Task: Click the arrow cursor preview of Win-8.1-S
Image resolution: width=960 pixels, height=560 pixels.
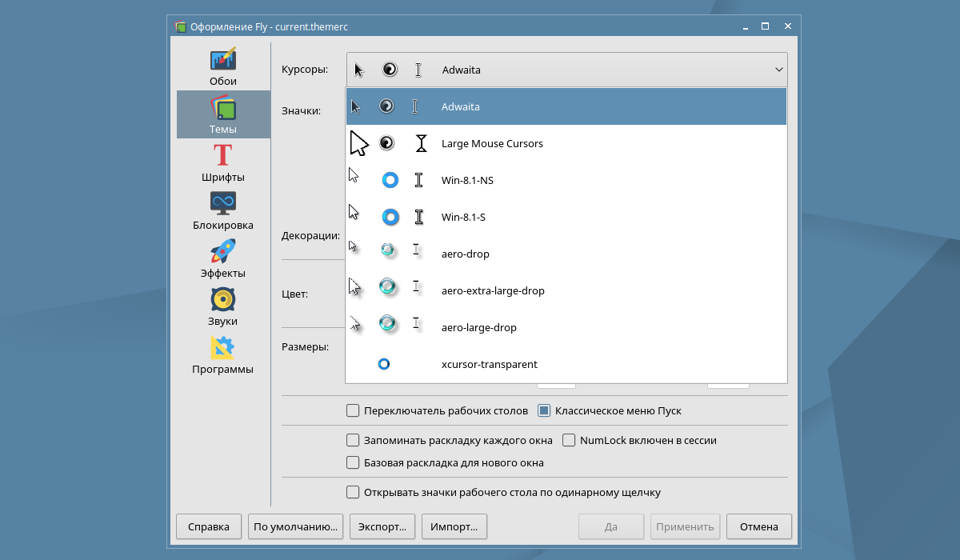Action: coord(354,214)
